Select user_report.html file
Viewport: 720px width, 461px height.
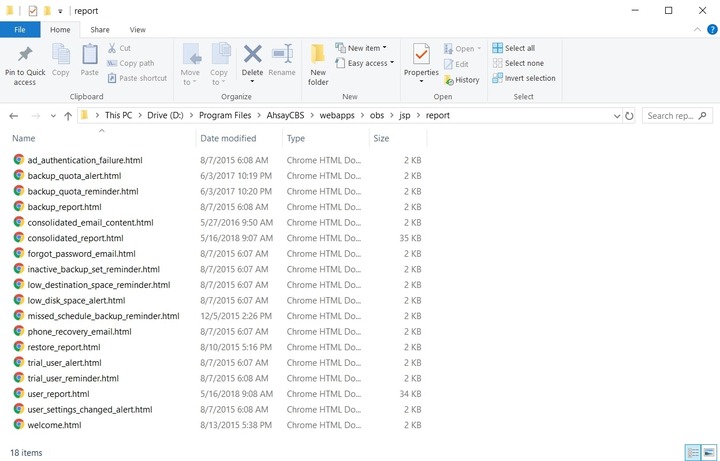(x=58, y=394)
